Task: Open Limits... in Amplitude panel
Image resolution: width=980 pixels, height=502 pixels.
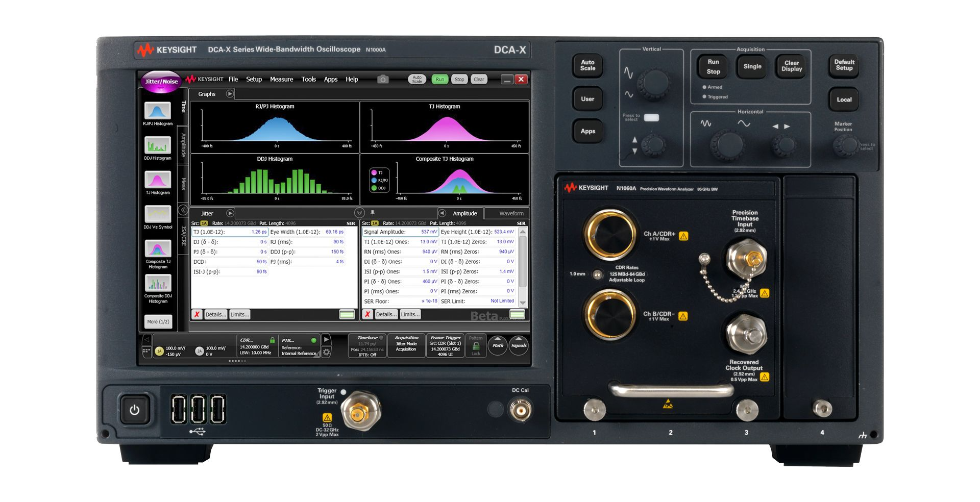Action: coord(410,314)
